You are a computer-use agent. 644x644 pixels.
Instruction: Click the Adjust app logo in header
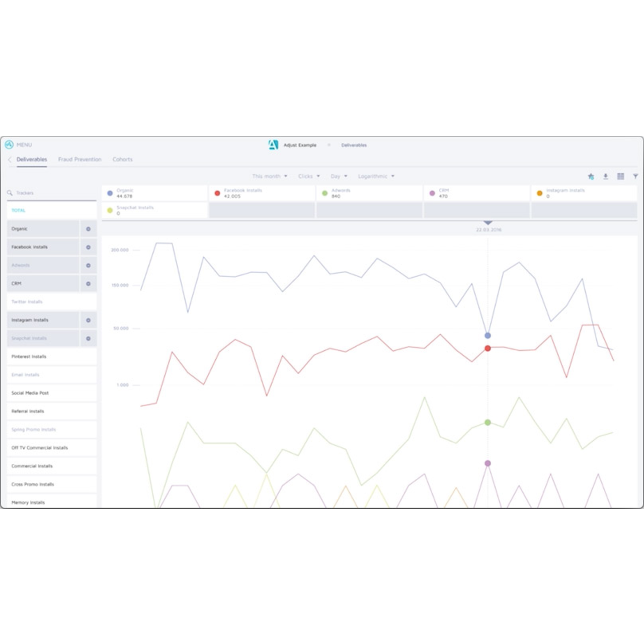[x=273, y=145]
